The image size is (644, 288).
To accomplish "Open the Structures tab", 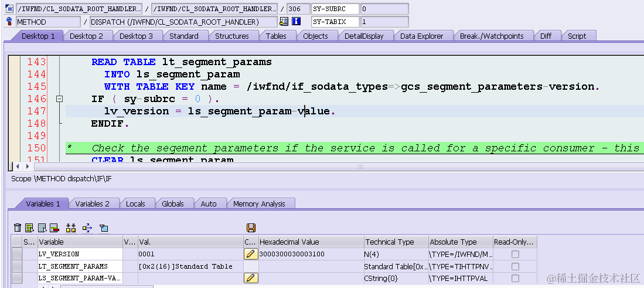I will pyautogui.click(x=231, y=36).
